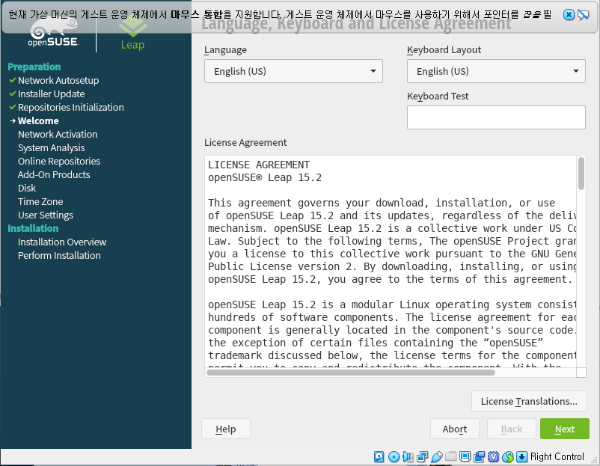Screen dimensions: 600x466
Task: Click the Right Control host key label
Action: click(557, 456)
